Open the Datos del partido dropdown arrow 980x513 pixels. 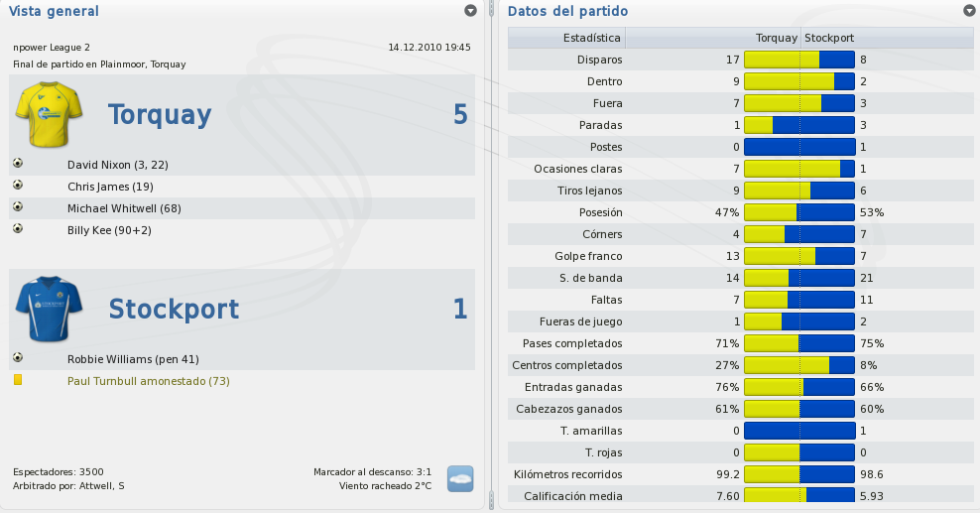coord(969,11)
